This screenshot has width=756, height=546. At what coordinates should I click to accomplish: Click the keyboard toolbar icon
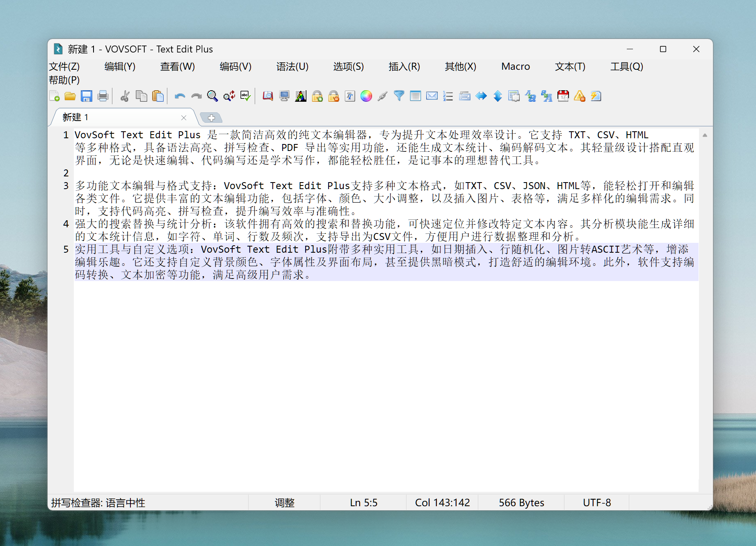pos(465,96)
